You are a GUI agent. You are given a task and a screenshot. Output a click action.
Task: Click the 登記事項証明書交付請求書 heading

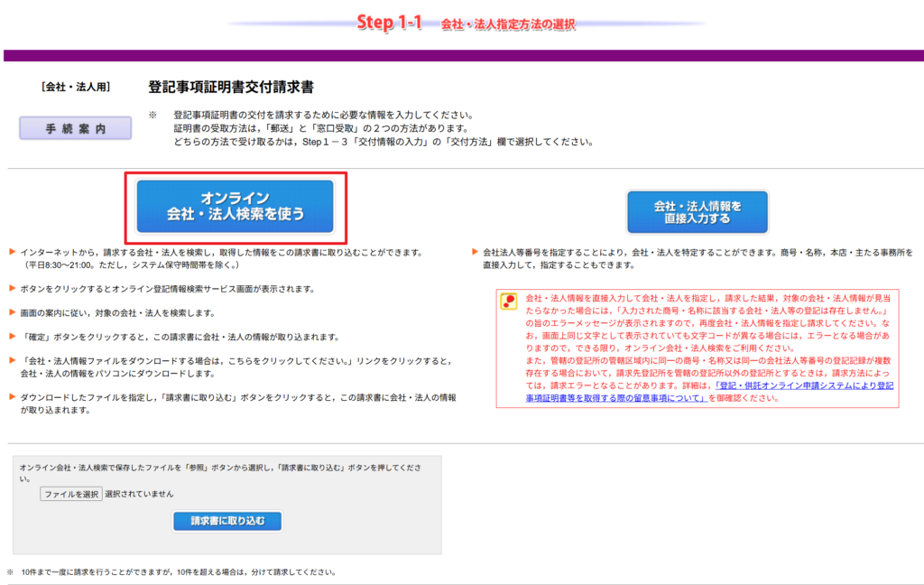pyautogui.click(x=230, y=88)
